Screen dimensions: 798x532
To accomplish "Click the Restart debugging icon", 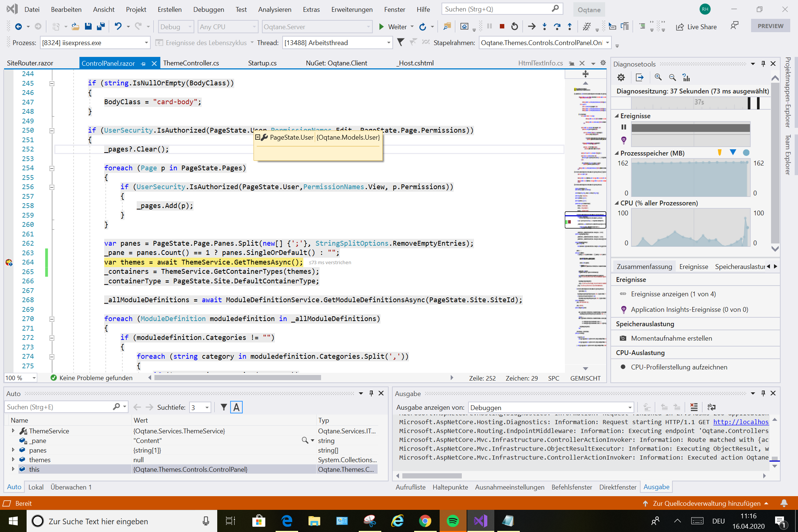I will click(514, 26).
